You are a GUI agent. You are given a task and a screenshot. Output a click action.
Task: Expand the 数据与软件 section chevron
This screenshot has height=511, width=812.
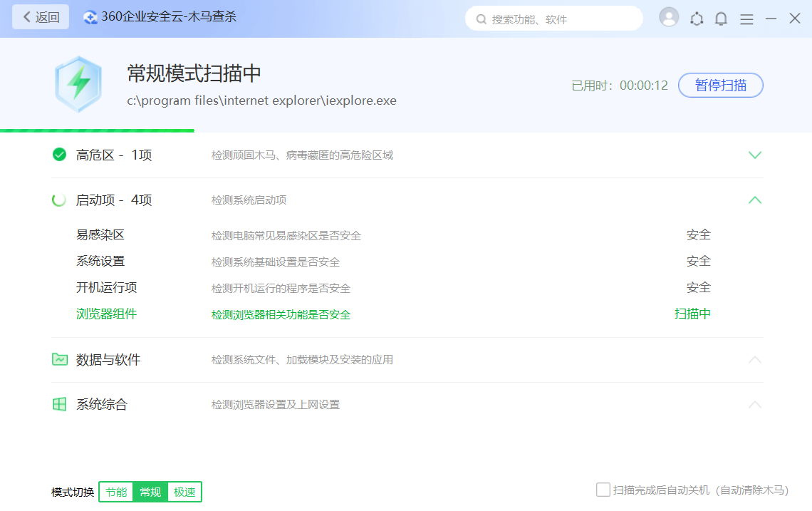(x=755, y=359)
